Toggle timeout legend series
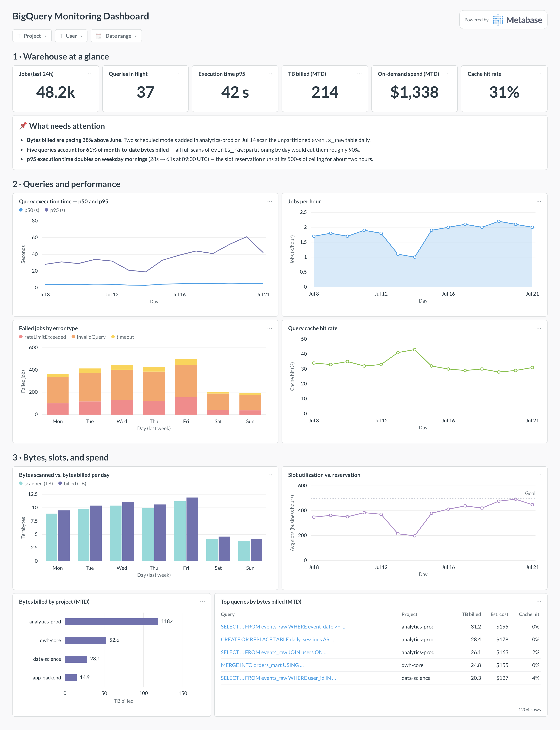560x730 pixels. [122, 337]
